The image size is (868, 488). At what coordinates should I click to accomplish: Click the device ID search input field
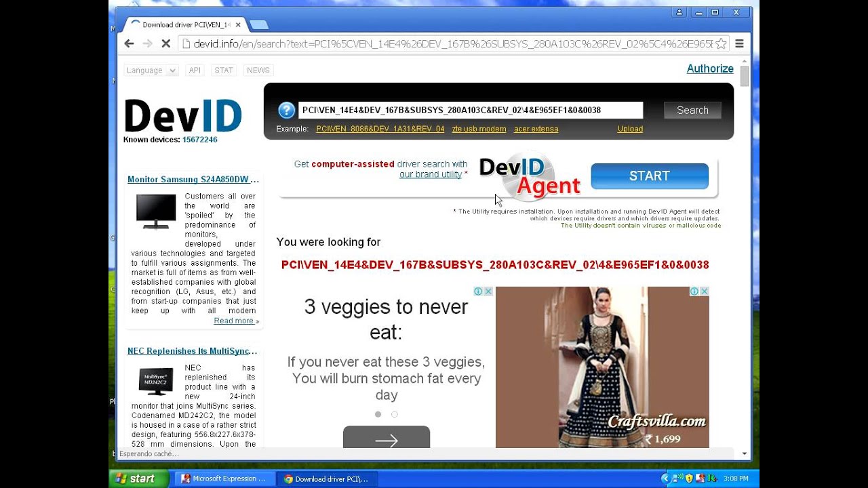pyautogui.click(x=471, y=110)
